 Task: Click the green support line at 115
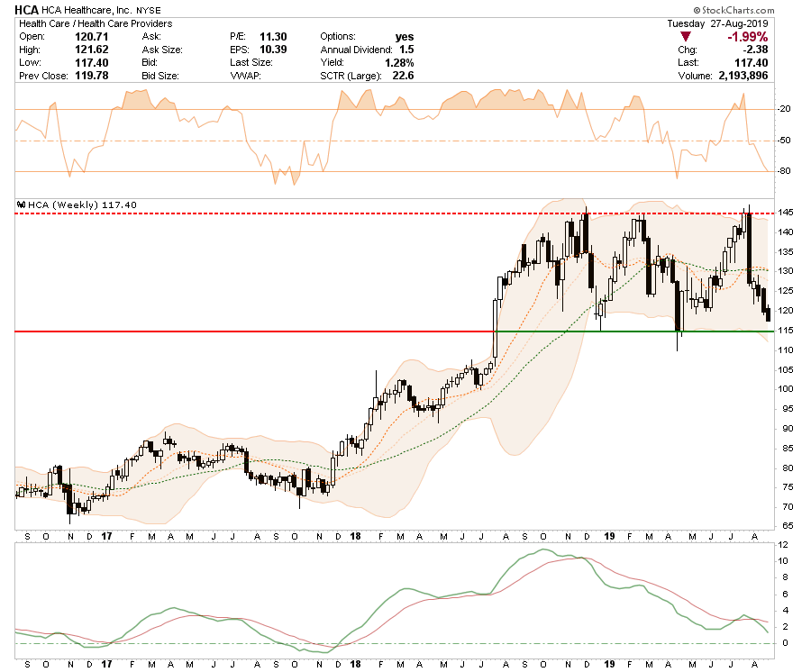[x=634, y=331]
